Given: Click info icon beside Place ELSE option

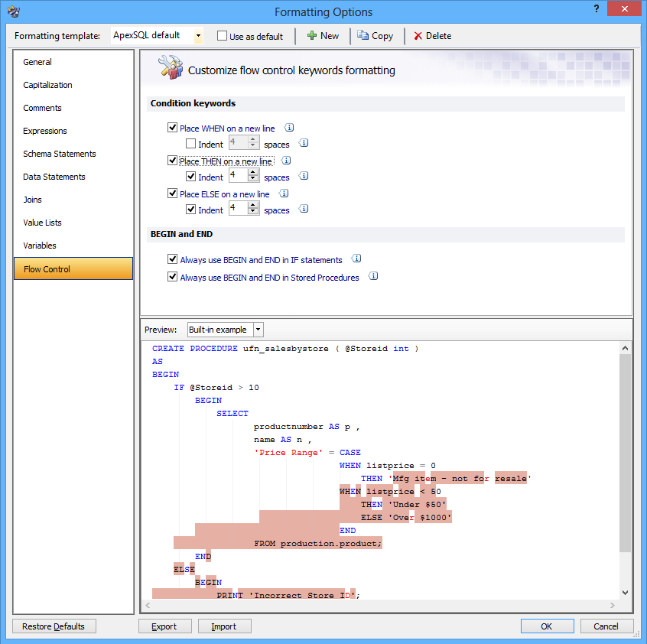Looking at the screenshot, I should point(284,193).
